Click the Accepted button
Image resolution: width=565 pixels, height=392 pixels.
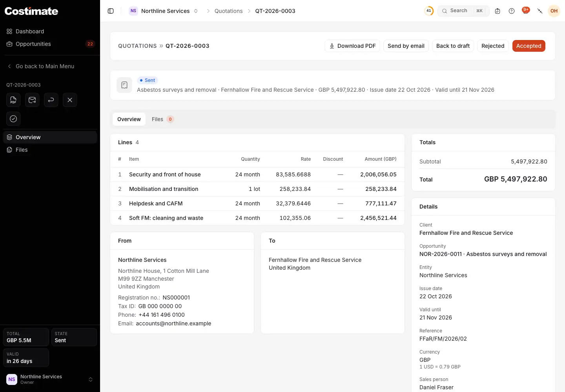click(529, 46)
